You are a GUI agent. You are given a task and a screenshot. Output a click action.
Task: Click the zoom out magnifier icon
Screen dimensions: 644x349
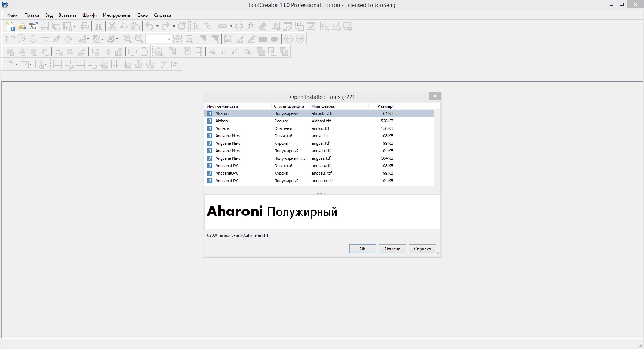tap(139, 39)
